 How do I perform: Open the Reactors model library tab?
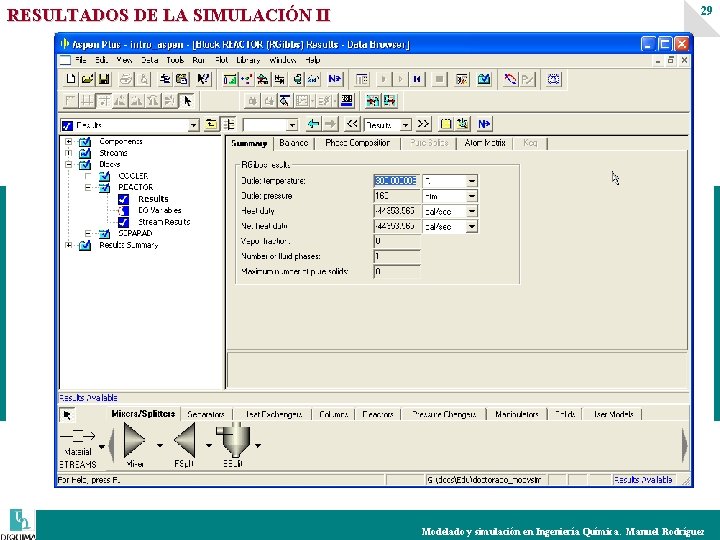tap(378, 414)
